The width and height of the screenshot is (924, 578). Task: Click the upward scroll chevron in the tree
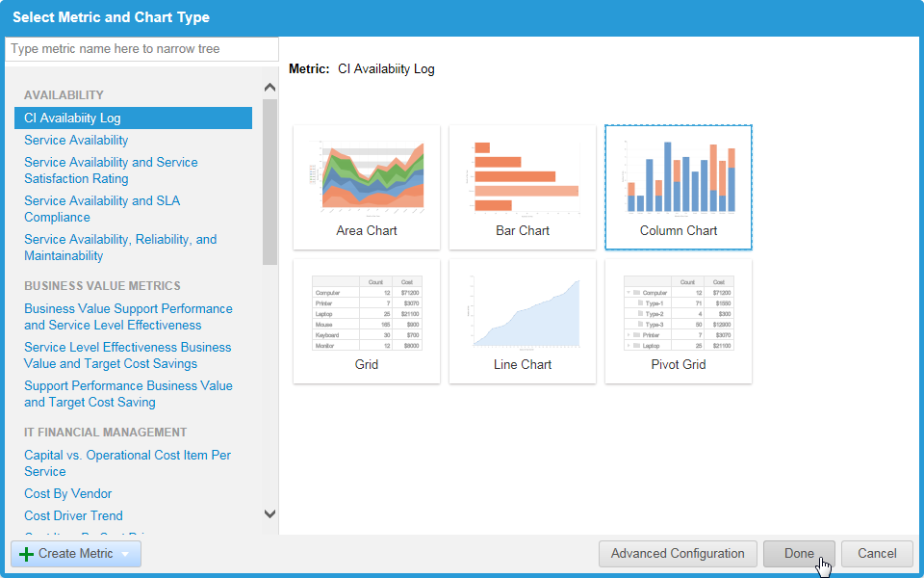[269, 87]
